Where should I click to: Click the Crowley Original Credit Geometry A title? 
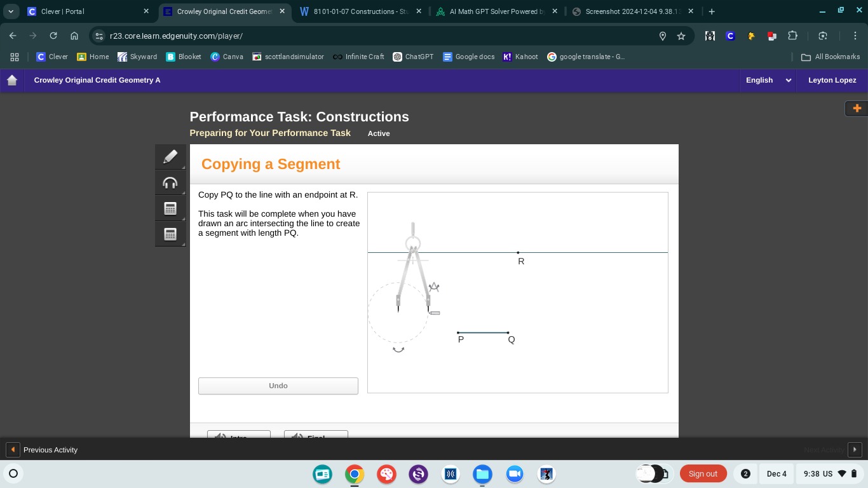click(97, 80)
